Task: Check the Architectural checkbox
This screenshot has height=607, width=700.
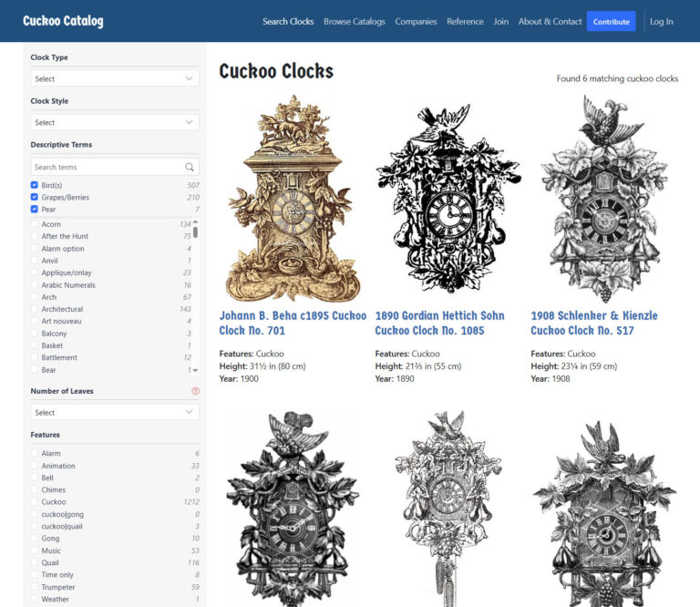Action: click(x=35, y=309)
